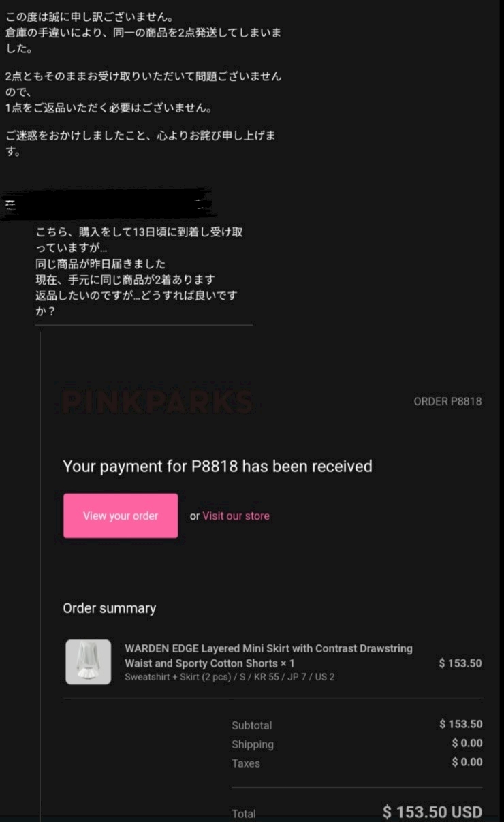Click the Subtotal label
Screen dimensions: 504x822
click(x=251, y=725)
